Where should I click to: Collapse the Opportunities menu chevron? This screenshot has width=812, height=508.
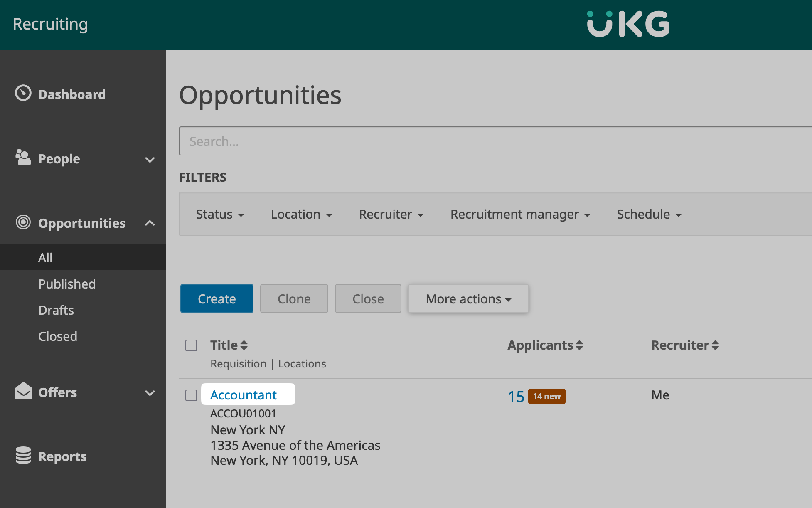coord(150,223)
